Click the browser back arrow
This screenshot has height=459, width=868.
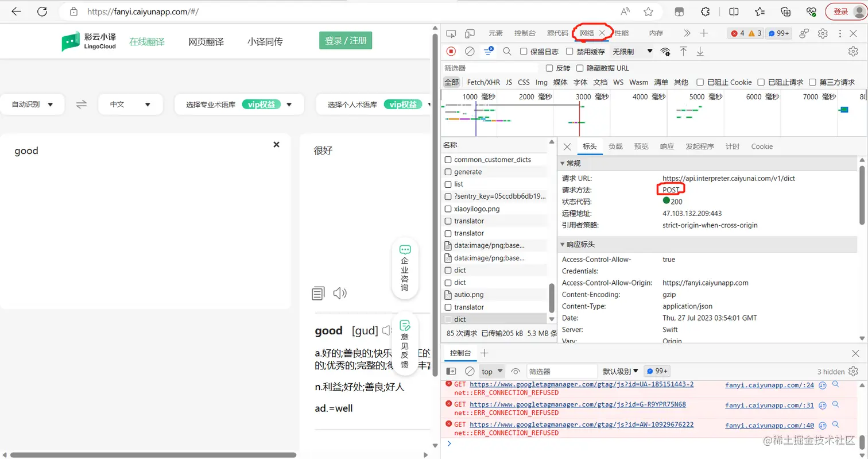16,11
